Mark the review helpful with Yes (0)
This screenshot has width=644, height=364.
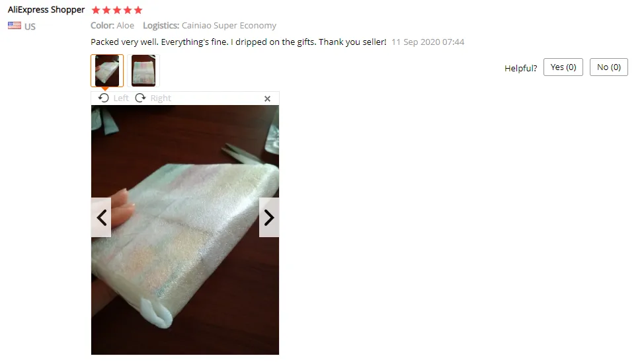click(x=563, y=67)
